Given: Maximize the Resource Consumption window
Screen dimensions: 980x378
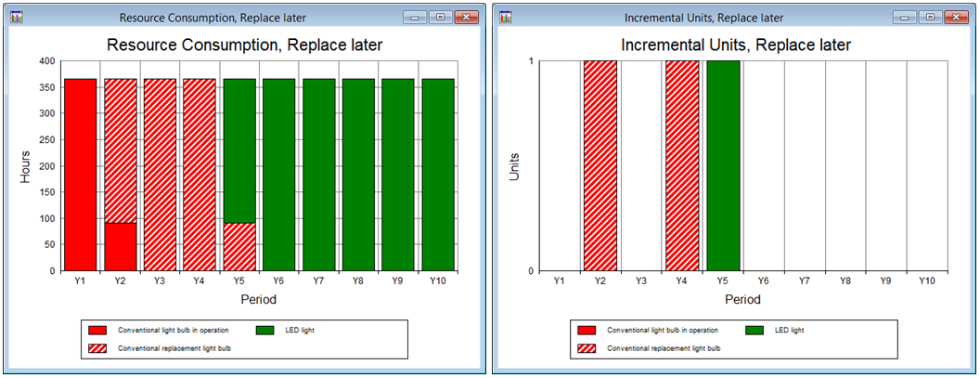Looking at the screenshot, I should click(441, 19).
